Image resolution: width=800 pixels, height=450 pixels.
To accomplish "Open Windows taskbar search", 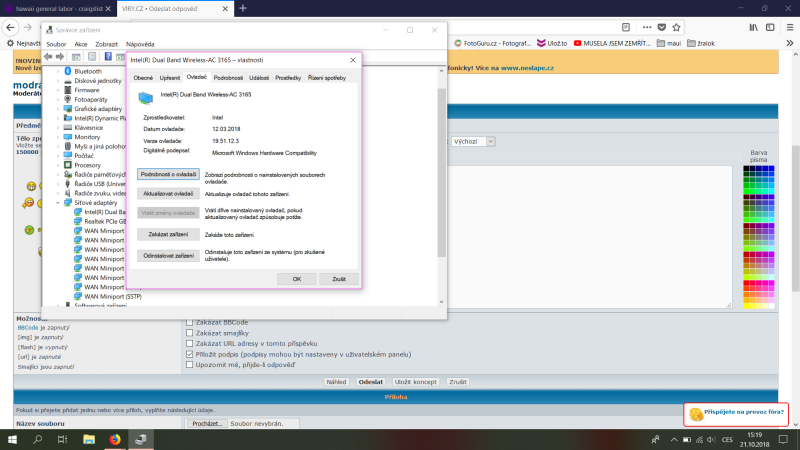I will point(37,439).
